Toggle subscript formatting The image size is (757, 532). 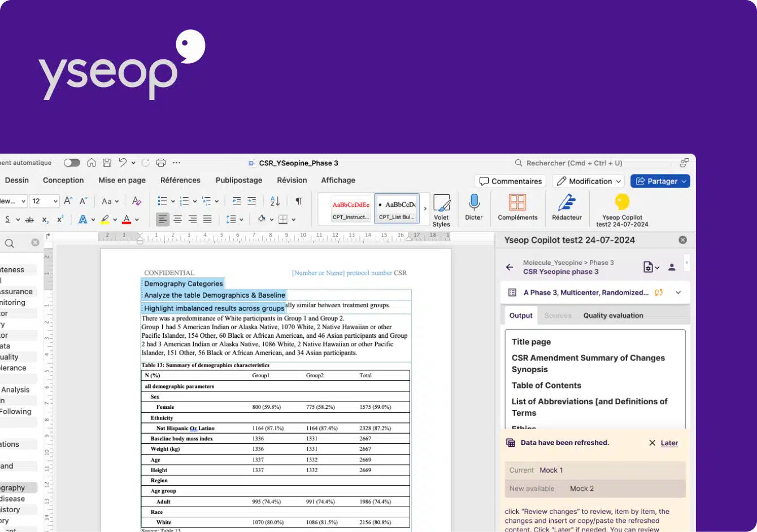(45, 220)
